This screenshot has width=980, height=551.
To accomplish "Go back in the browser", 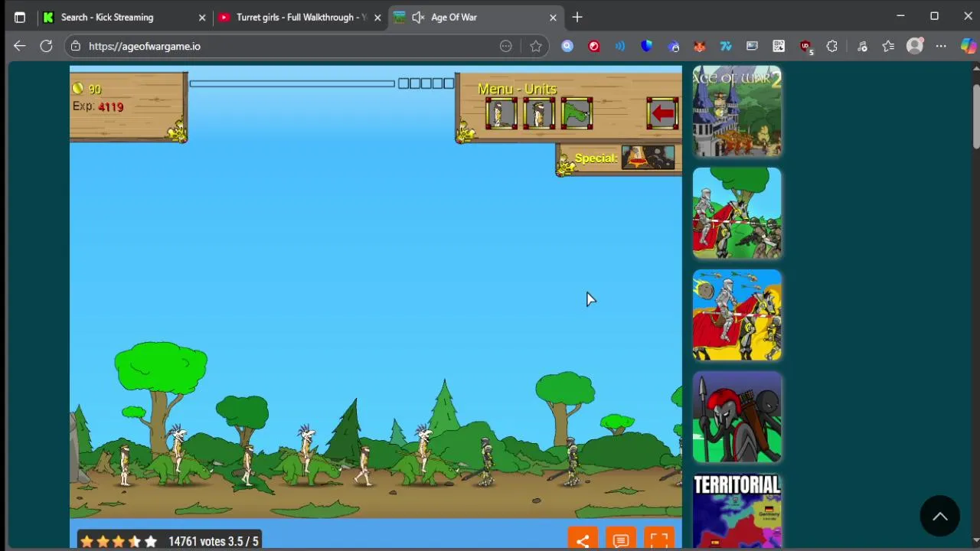I will (19, 46).
